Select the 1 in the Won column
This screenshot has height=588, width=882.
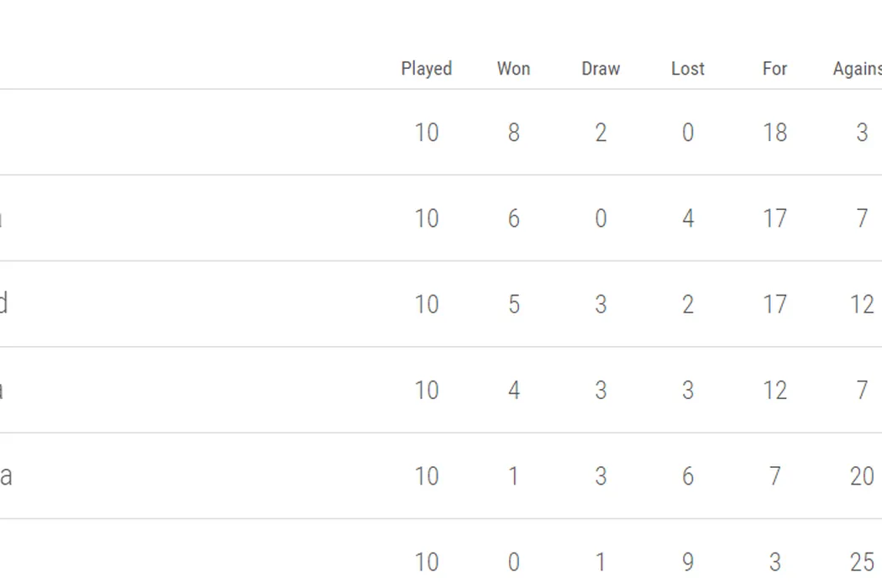[x=513, y=476]
